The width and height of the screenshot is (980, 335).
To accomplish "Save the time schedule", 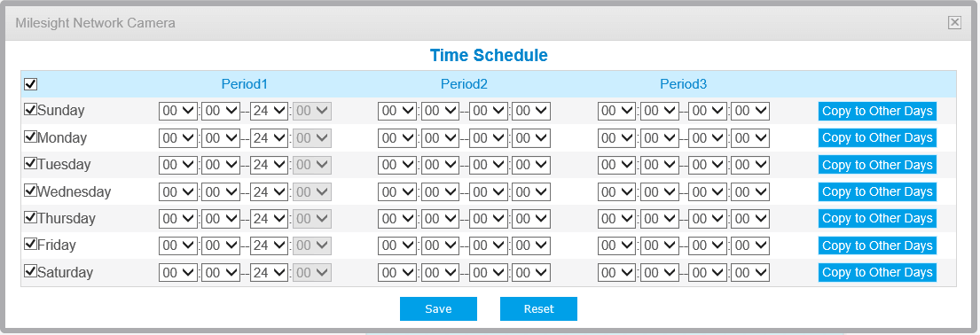I will pyautogui.click(x=438, y=308).
